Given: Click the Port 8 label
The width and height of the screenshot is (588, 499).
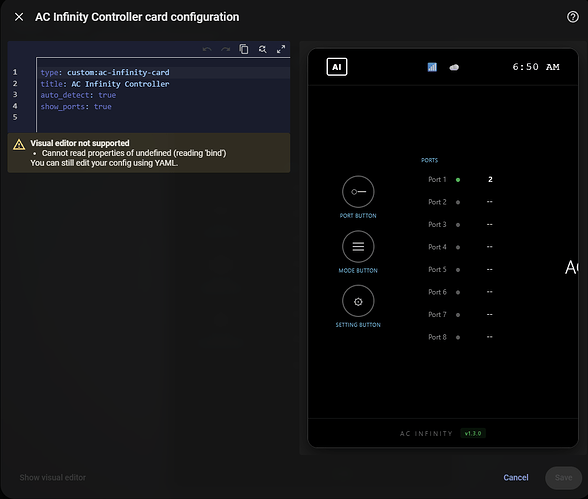Looking at the screenshot, I should (x=437, y=337).
